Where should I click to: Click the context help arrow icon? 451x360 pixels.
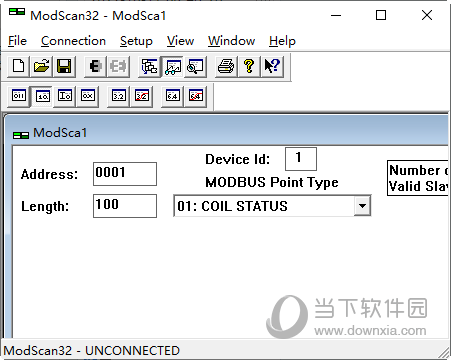(x=272, y=66)
